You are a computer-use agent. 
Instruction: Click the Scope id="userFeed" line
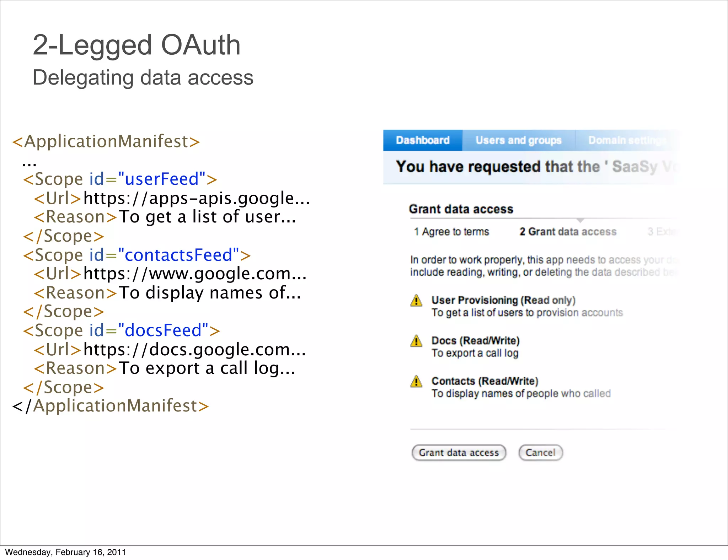(x=120, y=179)
